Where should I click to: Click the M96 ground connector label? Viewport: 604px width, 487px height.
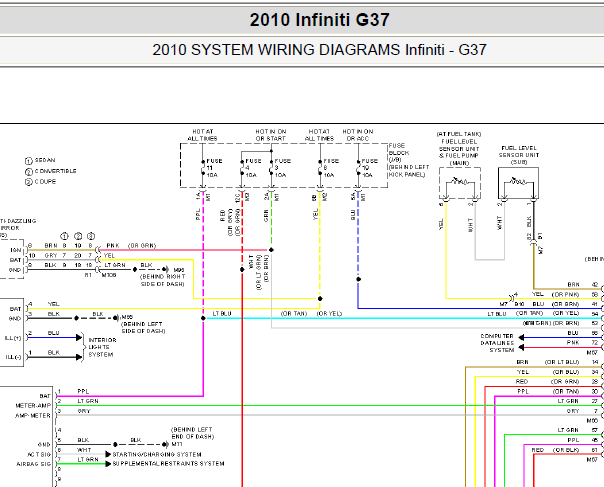click(x=179, y=270)
